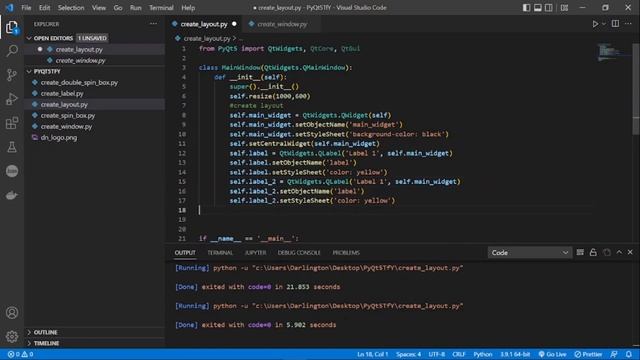This screenshot has width=640, height=360.
Task: Open Explorer Views and More Actions ellipsis
Action: 153,24
